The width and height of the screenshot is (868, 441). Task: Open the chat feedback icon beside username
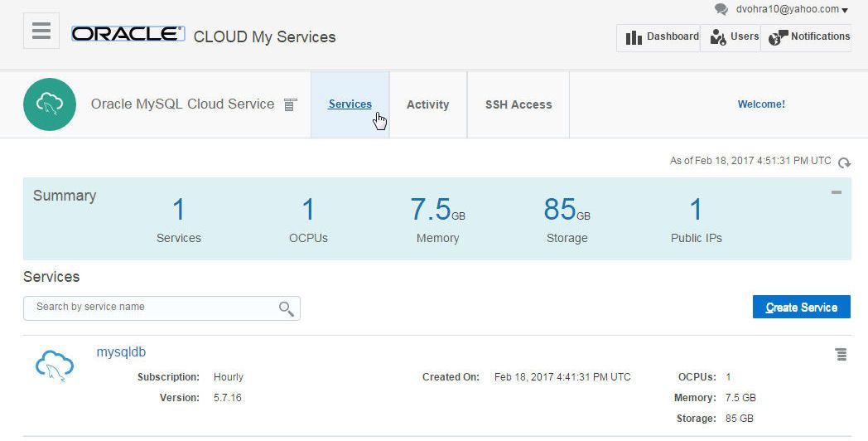point(721,9)
